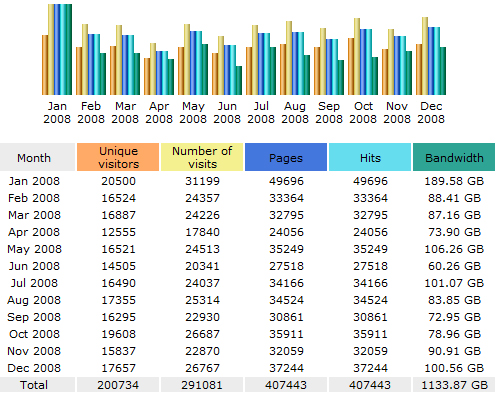The image size is (500, 396).
Task: Click the Oct 2008 table row label
Action: coord(34,334)
